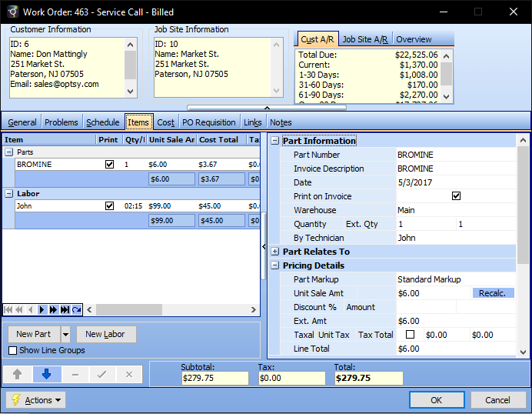The image size is (532, 414).
Task: Confirm with the OK button
Action: [437, 400]
